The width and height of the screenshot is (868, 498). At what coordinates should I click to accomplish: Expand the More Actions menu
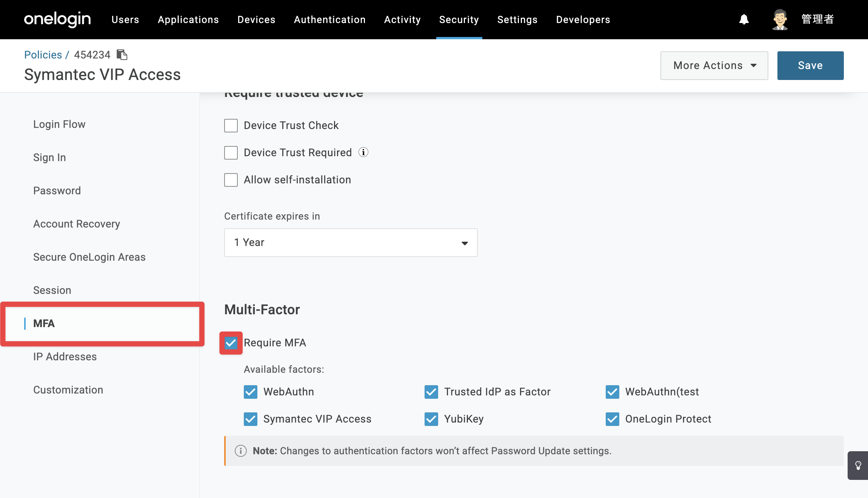point(714,66)
